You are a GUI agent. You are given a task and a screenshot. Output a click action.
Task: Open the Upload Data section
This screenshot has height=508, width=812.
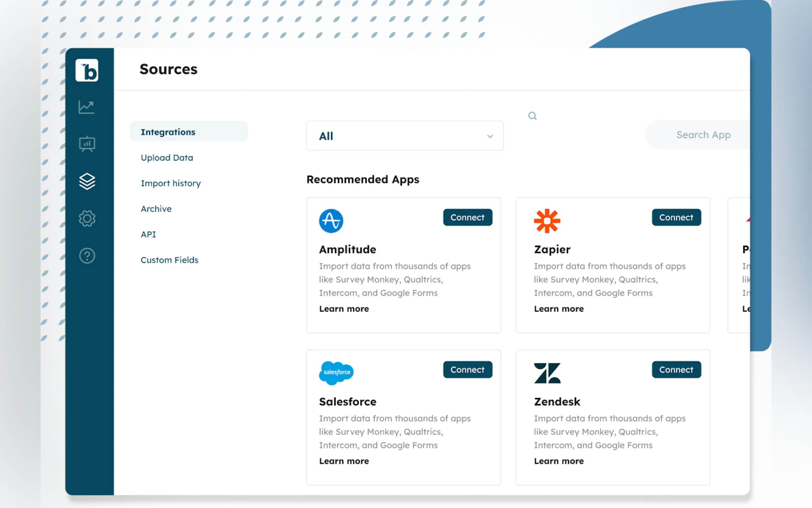(167, 158)
